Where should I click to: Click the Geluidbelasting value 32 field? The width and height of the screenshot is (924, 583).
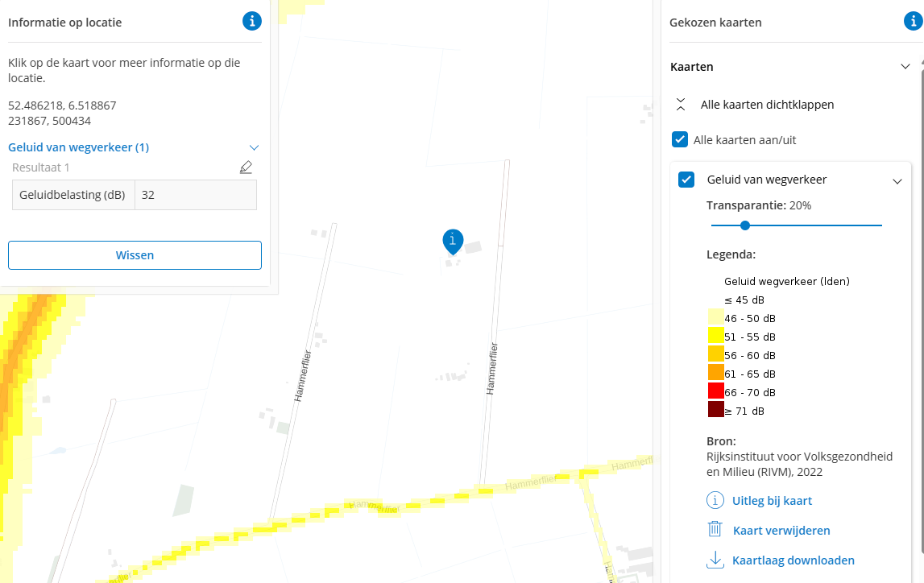click(196, 195)
